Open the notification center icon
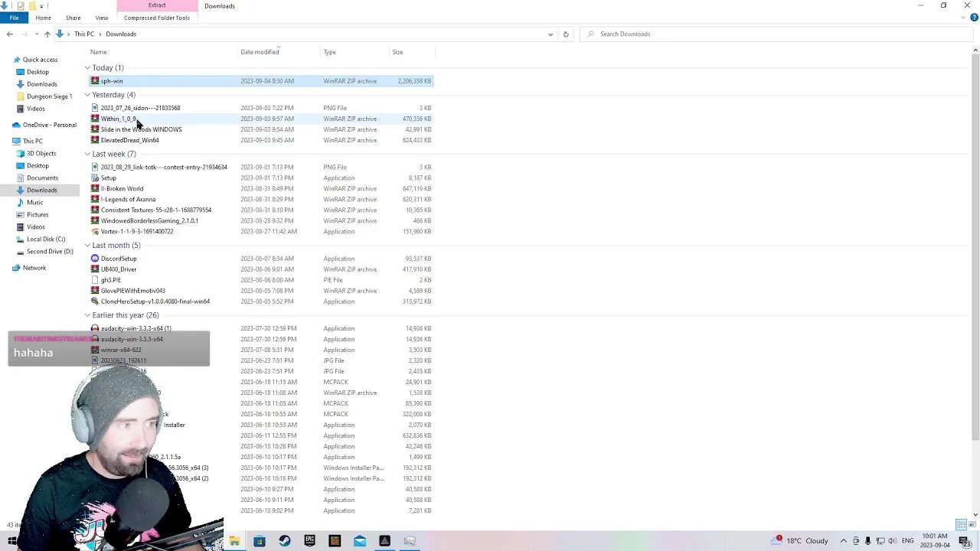Image resolution: width=980 pixels, height=551 pixels. (965, 541)
